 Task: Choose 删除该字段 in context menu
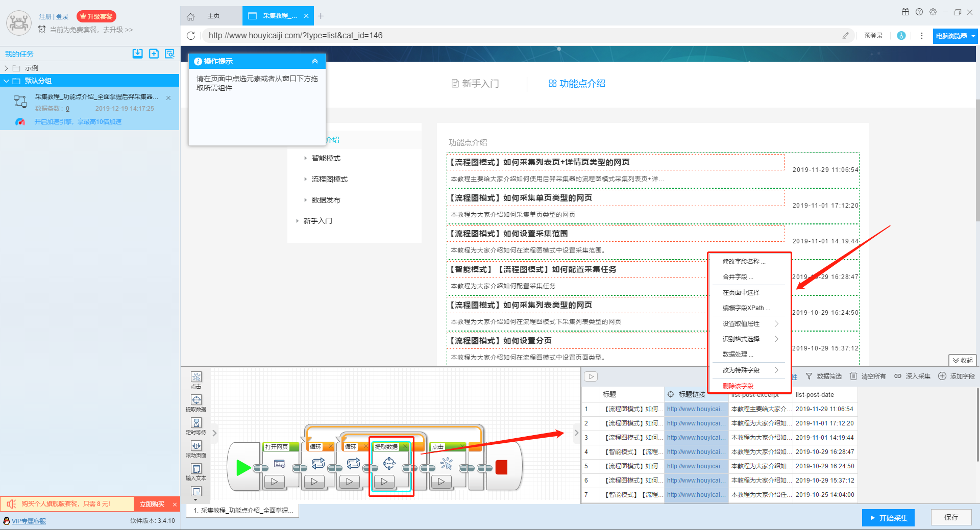(x=738, y=386)
